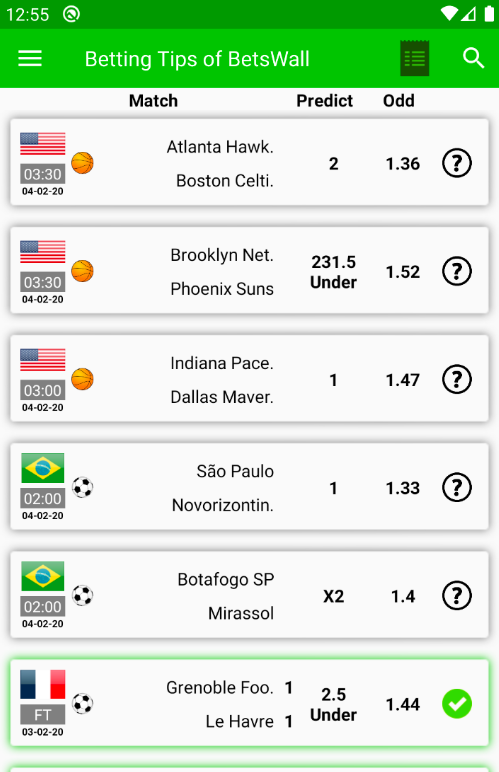The height and width of the screenshot is (772, 499).
Task: Open the bet slip list icon
Action: (x=414, y=59)
